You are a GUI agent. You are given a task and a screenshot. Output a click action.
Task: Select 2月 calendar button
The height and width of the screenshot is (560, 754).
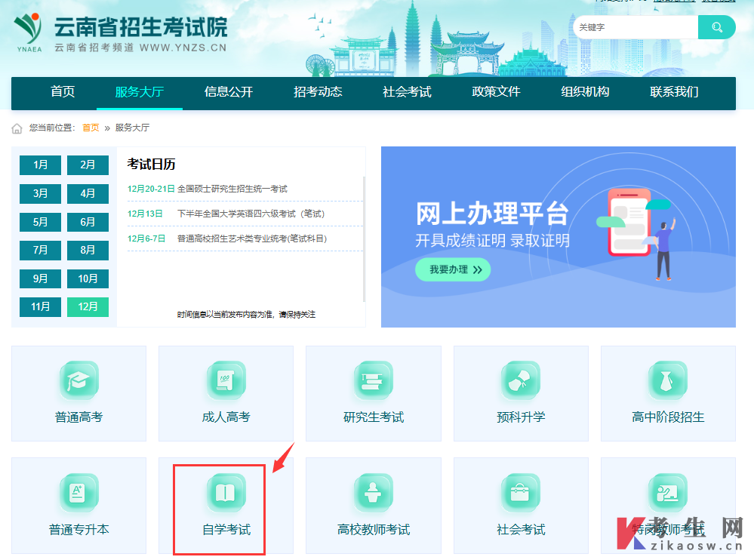pos(88,165)
